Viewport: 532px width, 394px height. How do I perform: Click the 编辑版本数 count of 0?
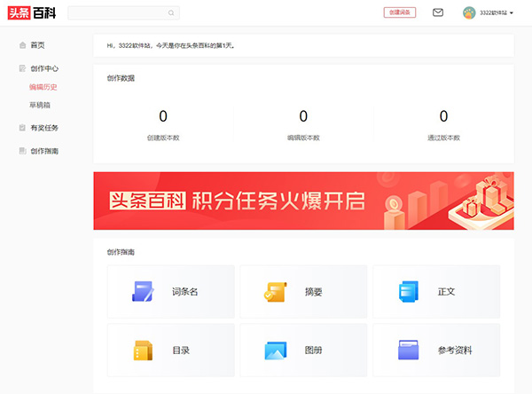coord(303,116)
